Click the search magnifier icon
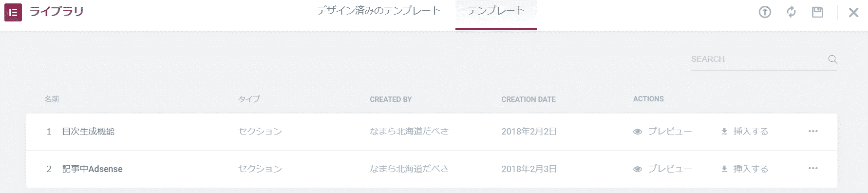The height and width of the screenshot is (193, 868). coord(832,59)
